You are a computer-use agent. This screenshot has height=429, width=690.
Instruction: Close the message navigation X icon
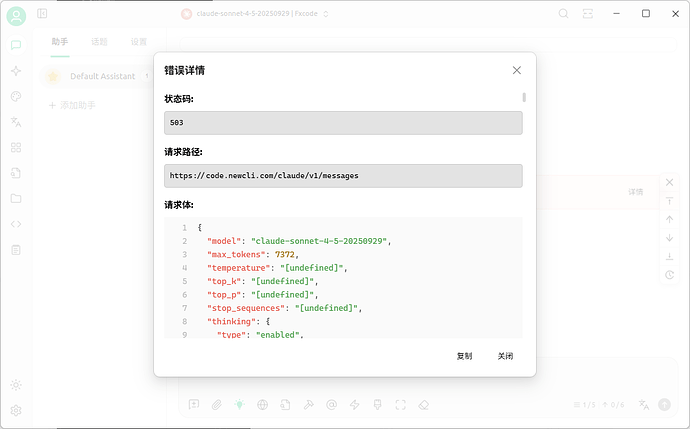[669, 182]
